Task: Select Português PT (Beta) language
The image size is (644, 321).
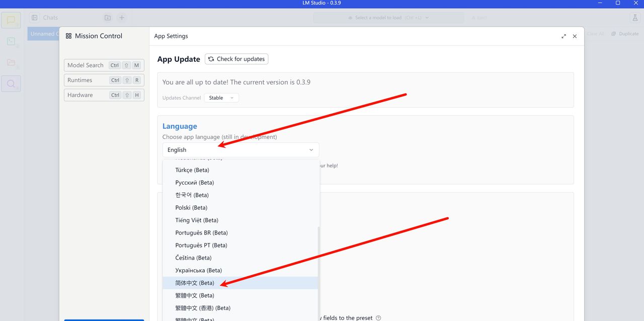Action: pyautogui.click(x=240, y=246)
